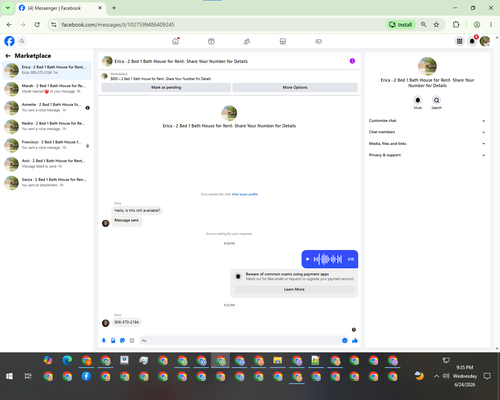
Task: Open the account profile picture menu
Action: (485, 41)
